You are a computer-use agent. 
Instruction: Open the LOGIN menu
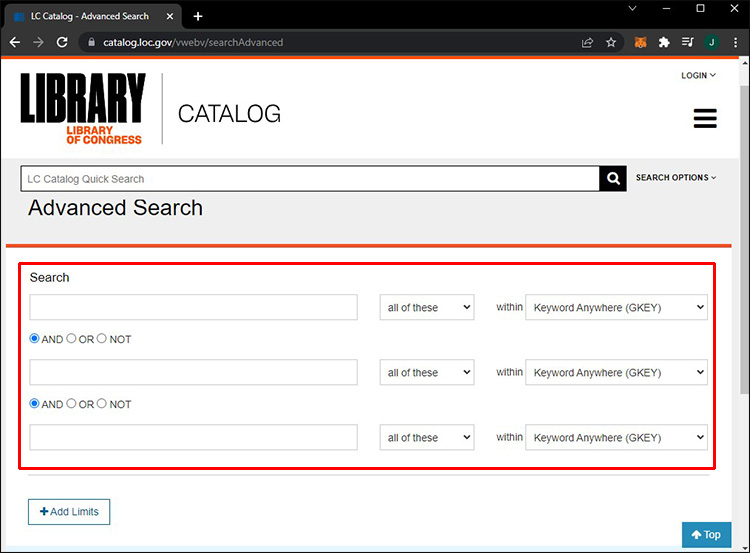click(x=698, y=76)
